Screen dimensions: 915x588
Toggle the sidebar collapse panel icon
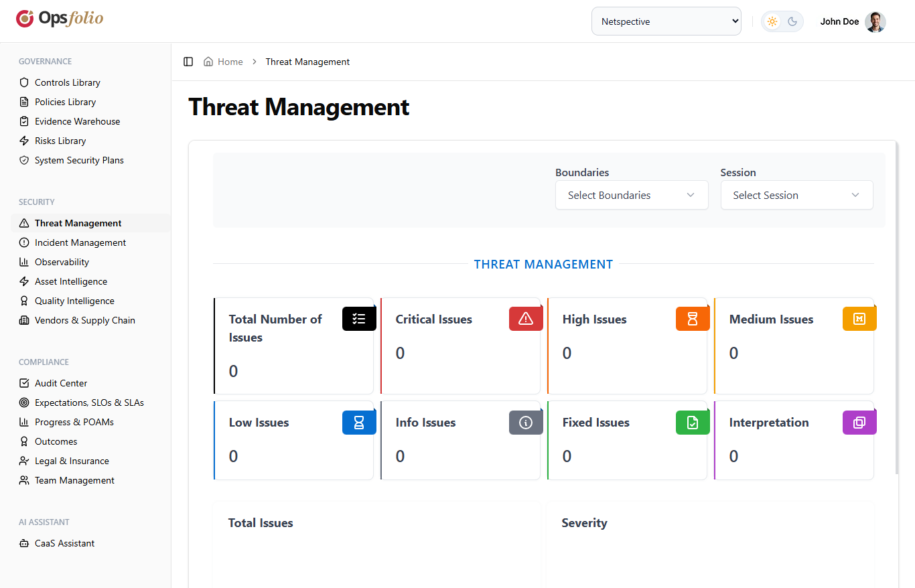[x=188, y=61]
